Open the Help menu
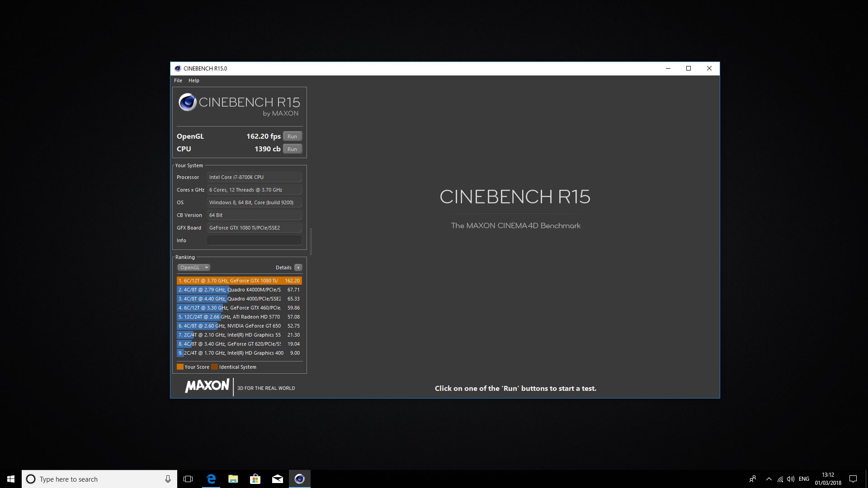Screen dimensions: 868x488 coord(193,80)
